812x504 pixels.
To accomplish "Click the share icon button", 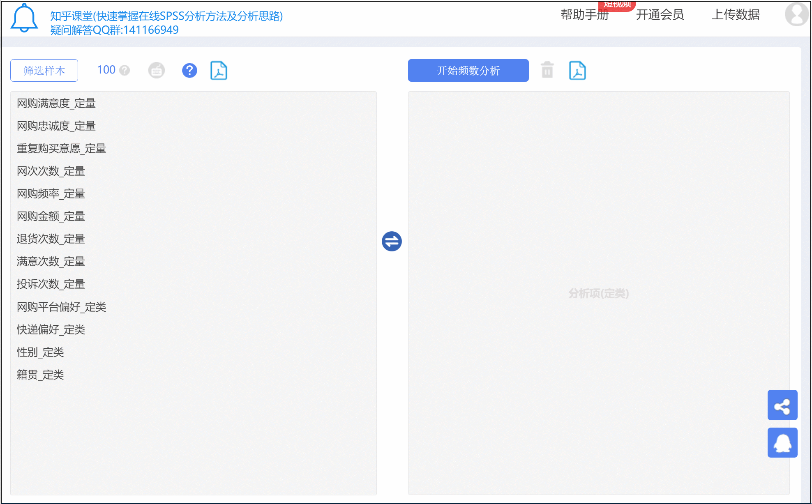I will tap(782, 405).
